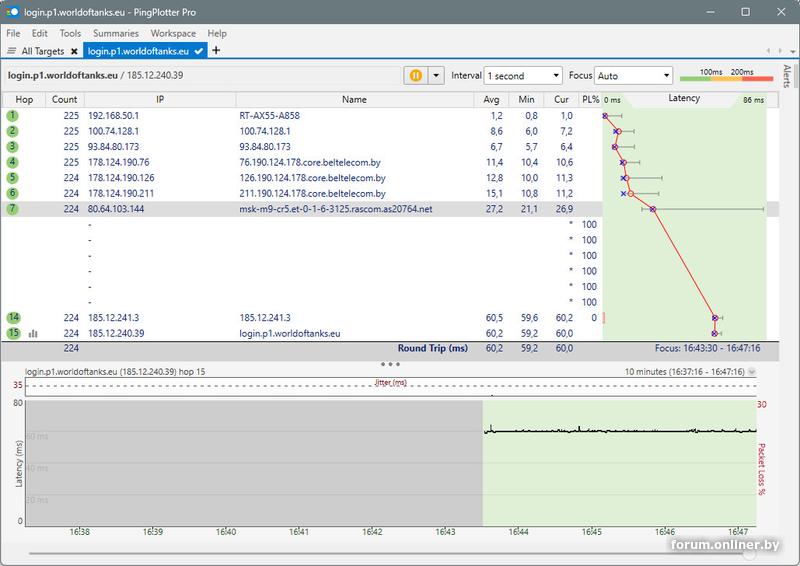800x566 pixels.
Task: Click the bar chart icon beside hop 15
Action: click(x=33, y=333)
